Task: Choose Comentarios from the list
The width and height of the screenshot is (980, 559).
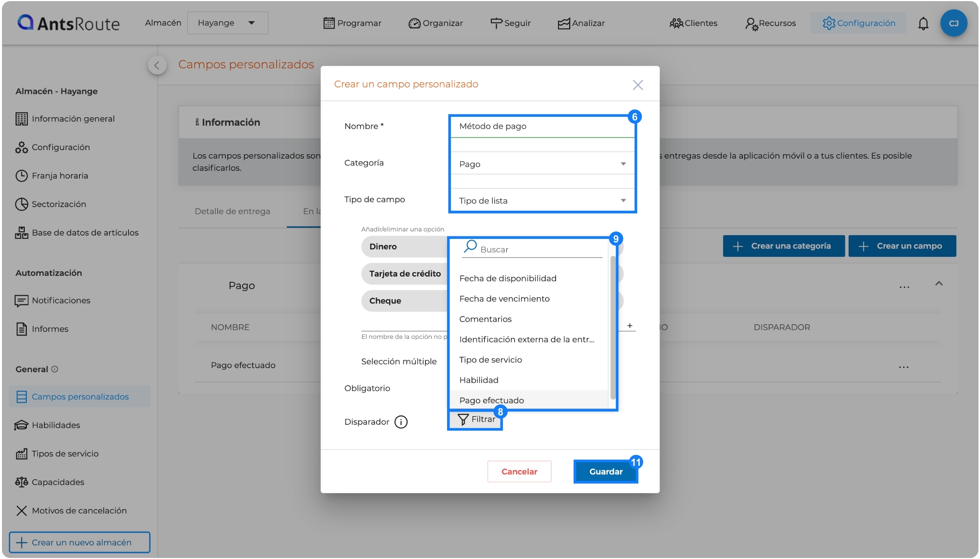Action: 528,319
